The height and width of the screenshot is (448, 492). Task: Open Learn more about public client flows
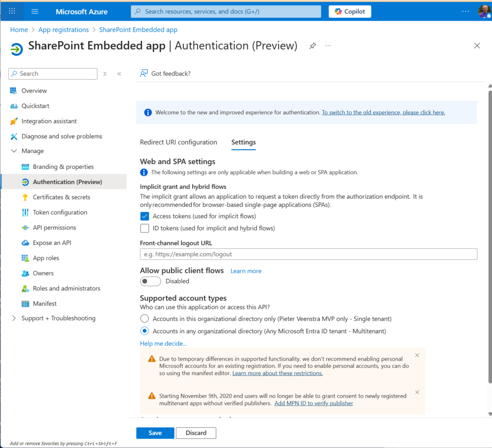coord(246,271)
